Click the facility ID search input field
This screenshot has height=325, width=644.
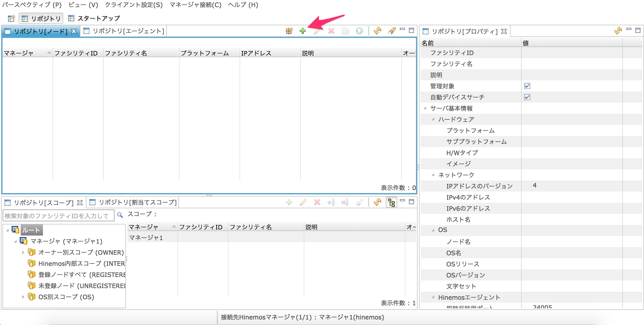(58, 216)
